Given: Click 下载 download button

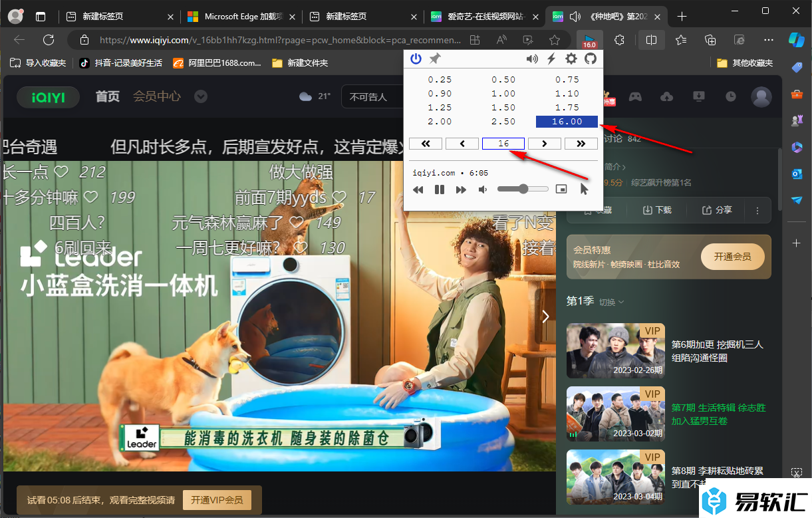Looking at the screenshot, I should coord(657,210).
